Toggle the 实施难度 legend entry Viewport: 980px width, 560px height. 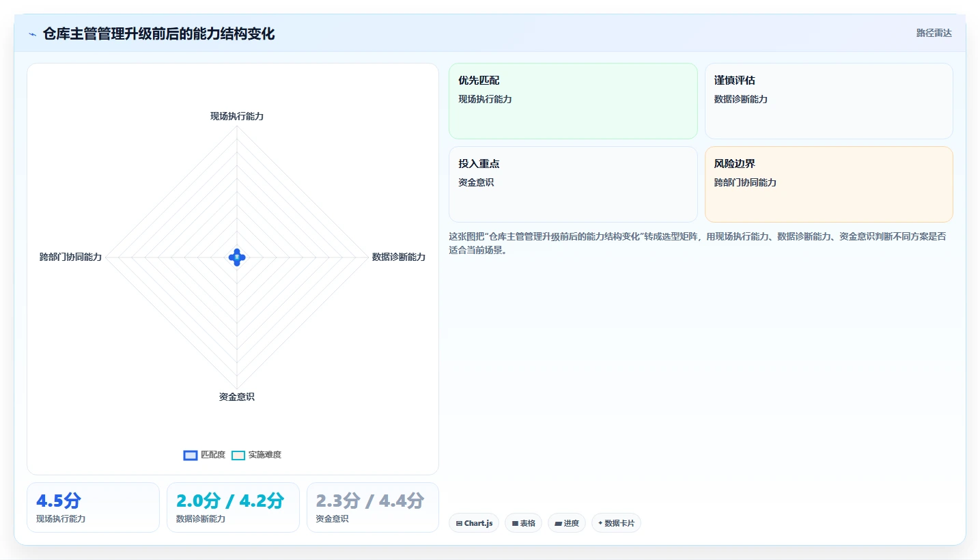pos(256,455)
